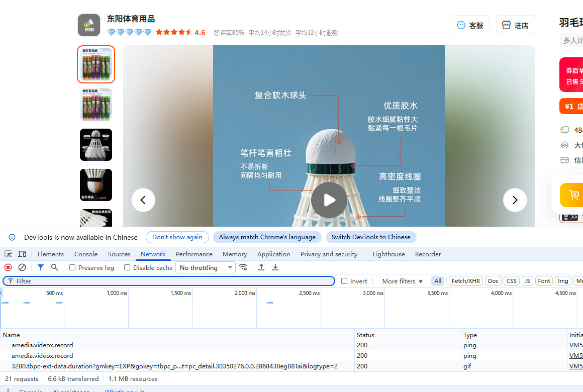583x392 pixels.
Task: Open the Application tab
Action: [x=273, y=254]
